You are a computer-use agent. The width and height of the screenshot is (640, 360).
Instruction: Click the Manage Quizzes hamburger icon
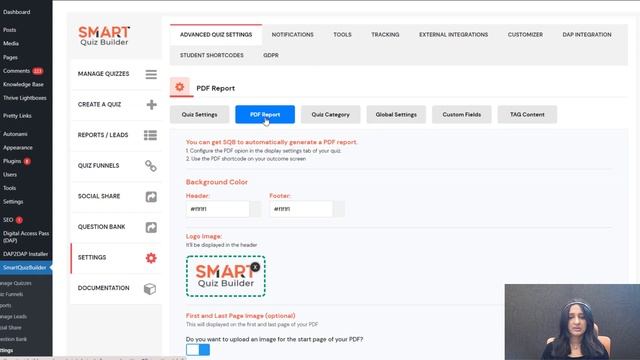151,74
